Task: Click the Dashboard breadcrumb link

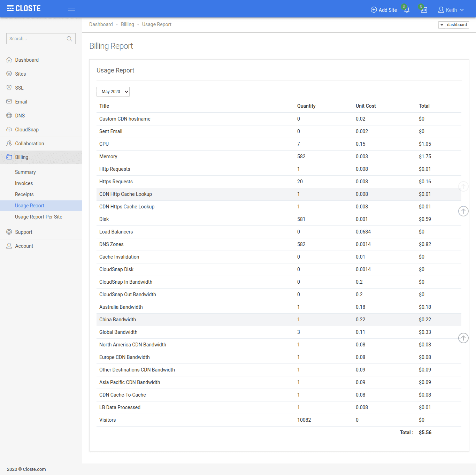Action: point(101,24)
